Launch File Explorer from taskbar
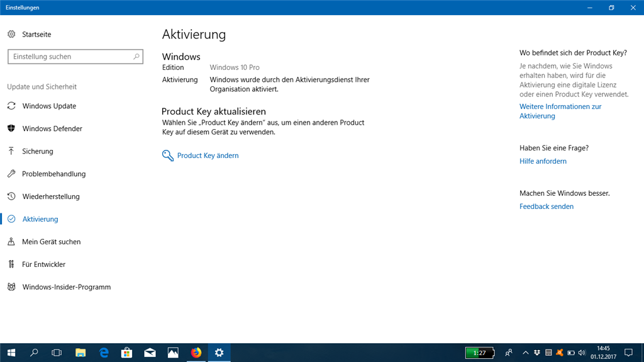The image size is (644, 362). [80, 353]
